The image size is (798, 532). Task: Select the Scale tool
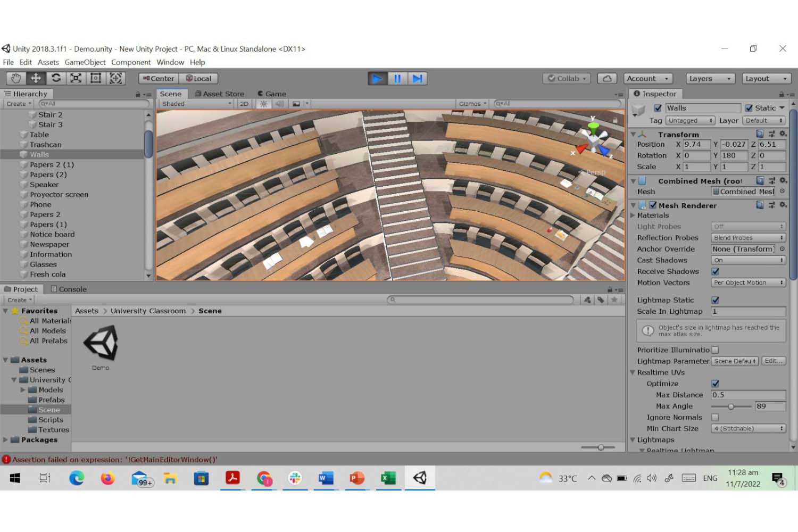click(x=76, y=78)
